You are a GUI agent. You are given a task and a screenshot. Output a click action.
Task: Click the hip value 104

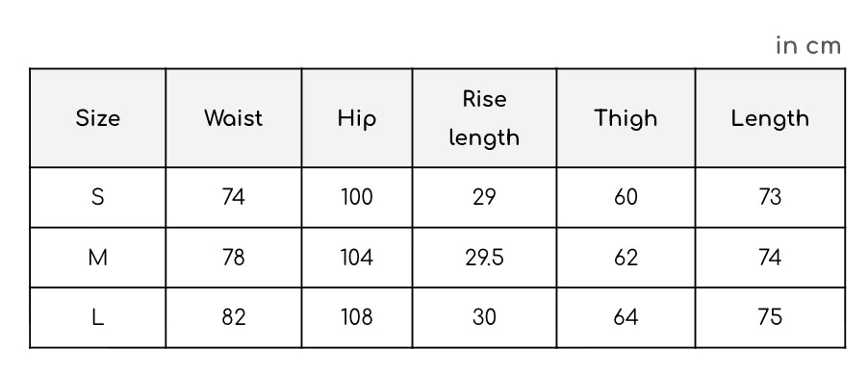pyautogui.click(x=357, y=258)
